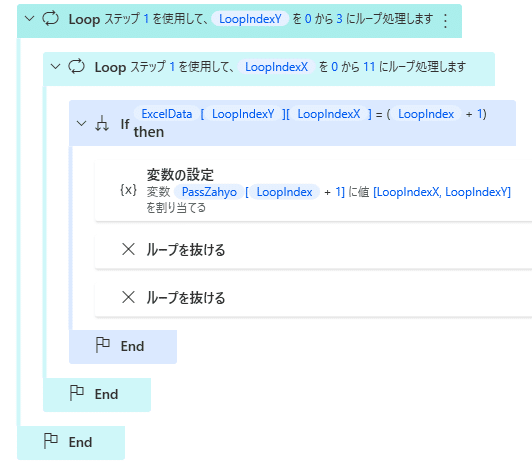This screenshot has width=532, height=462.
Task: Click the X icon of first ループを抜ける action
Action: [x=129, y=249]
